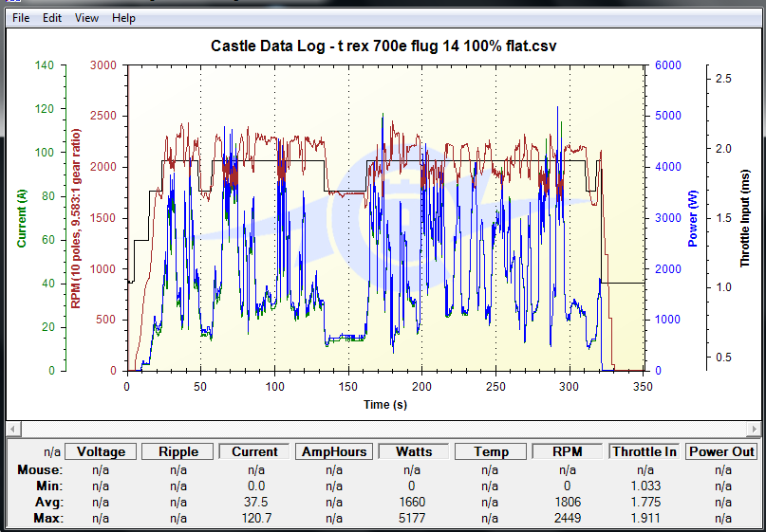Screen dimensions: 766x532
Task: Click the Max current value 120.7
Action: [256, 518]
